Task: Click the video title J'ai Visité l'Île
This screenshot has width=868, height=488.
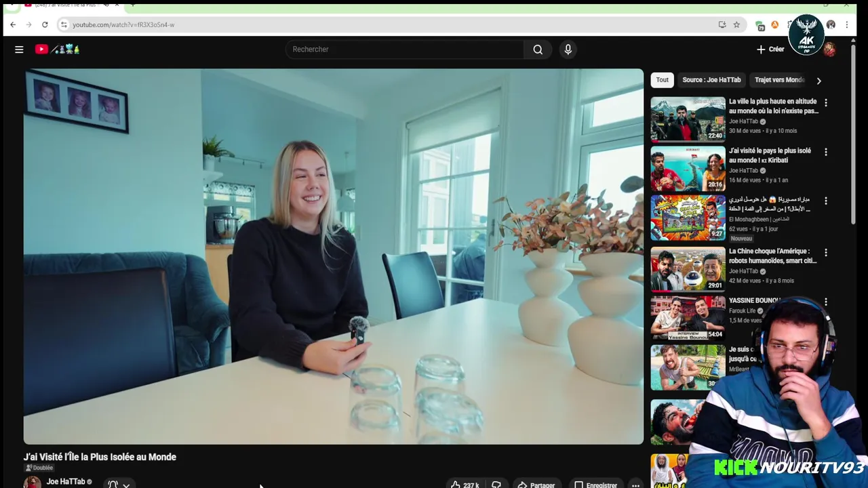Action: tap(100, 457)
